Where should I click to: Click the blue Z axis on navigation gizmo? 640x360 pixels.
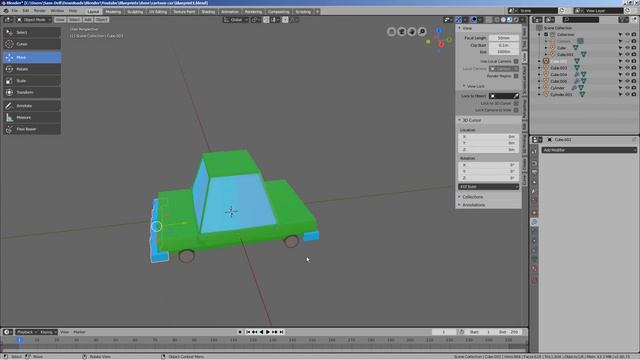[438, 31]
